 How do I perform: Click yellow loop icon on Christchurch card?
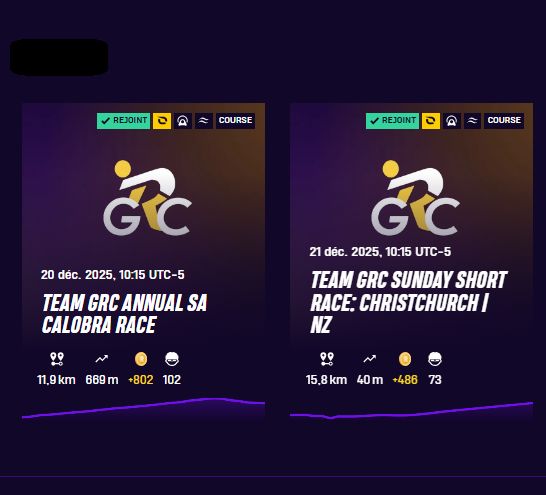click(431, 121)
